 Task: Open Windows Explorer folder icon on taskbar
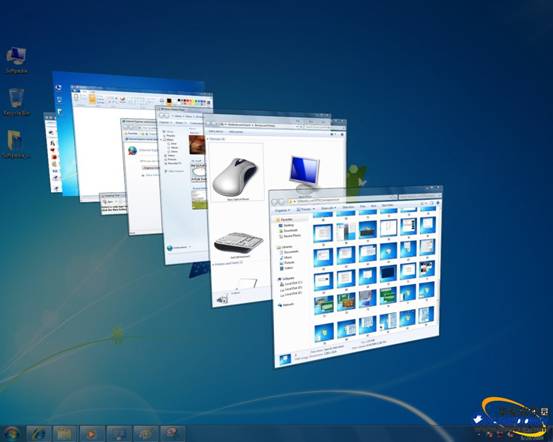click(65, 434)
